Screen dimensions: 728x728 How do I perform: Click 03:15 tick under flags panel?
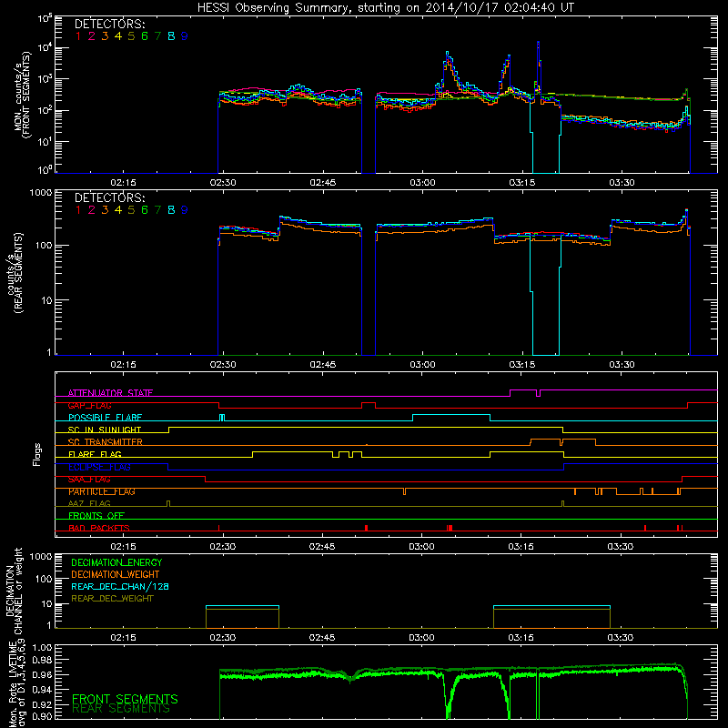tap(521, 547)
